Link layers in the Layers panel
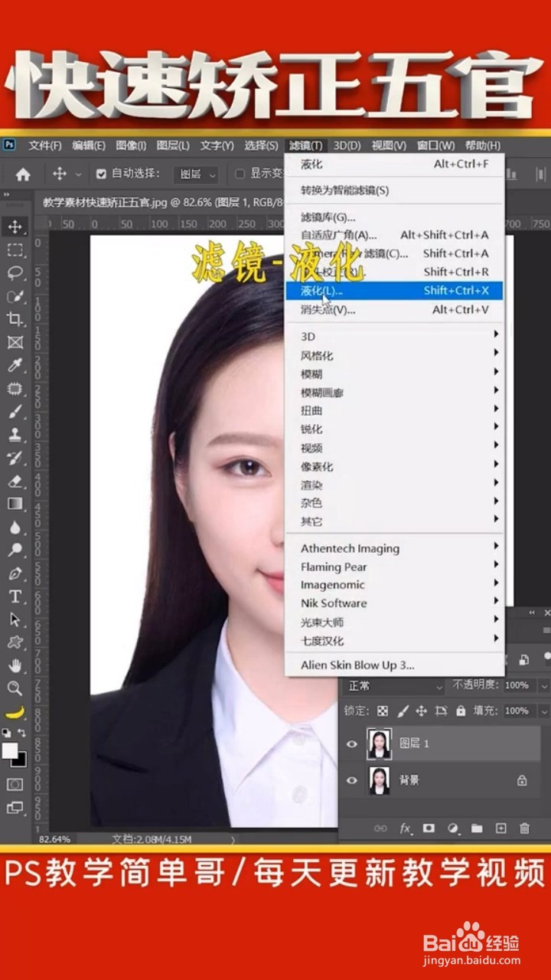The width and height of the screenshot is (551, 980). pyautogui.click(x=380, y=828)
